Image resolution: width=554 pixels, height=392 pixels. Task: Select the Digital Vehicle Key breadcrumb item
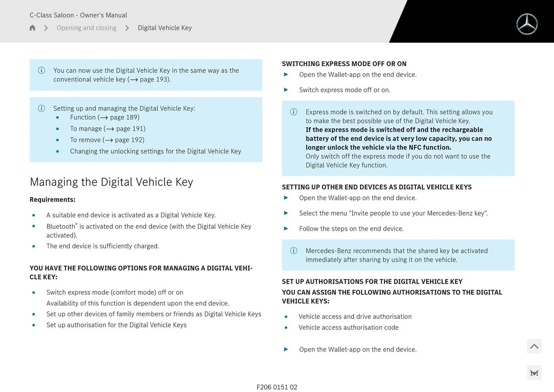(164, 28)
